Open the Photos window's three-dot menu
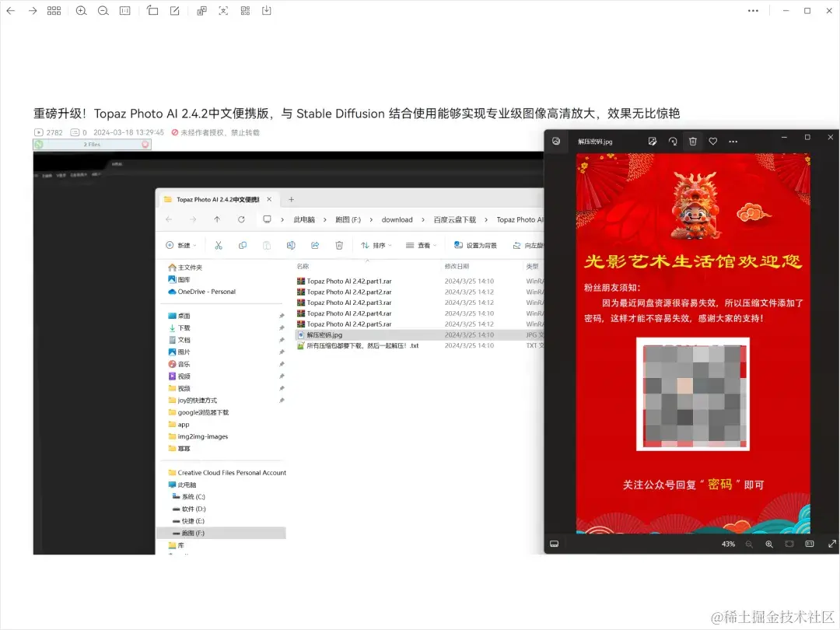Screen dimensions: 840x630 [x=733, y=142]
